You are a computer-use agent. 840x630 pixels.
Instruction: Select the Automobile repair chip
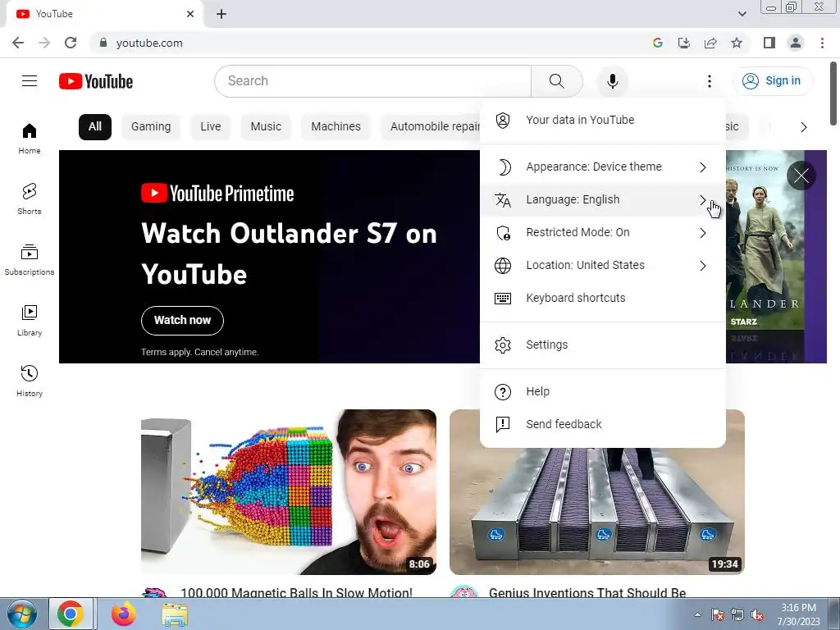tap(431, 127)
